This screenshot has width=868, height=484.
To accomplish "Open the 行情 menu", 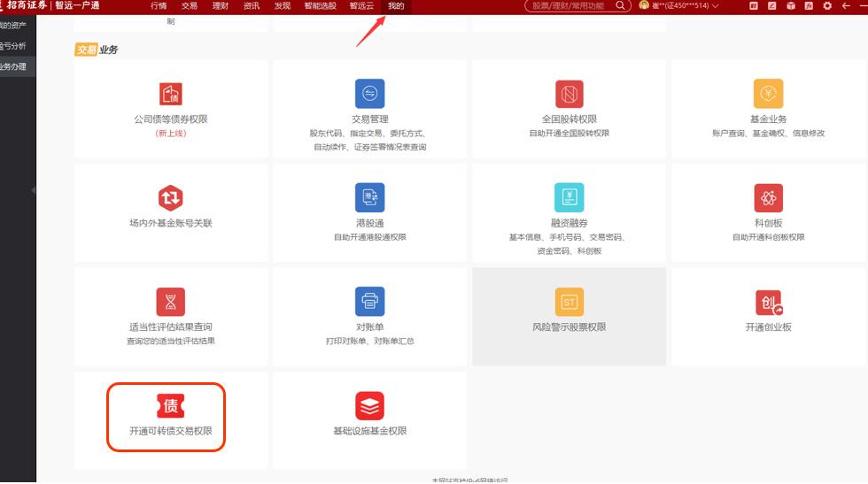I will click(x=159, y=5).
